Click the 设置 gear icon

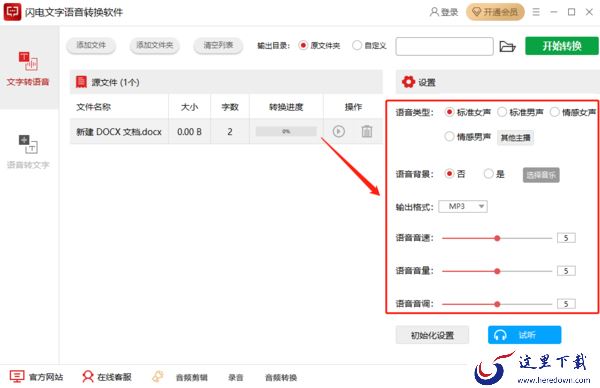point(408,82)
